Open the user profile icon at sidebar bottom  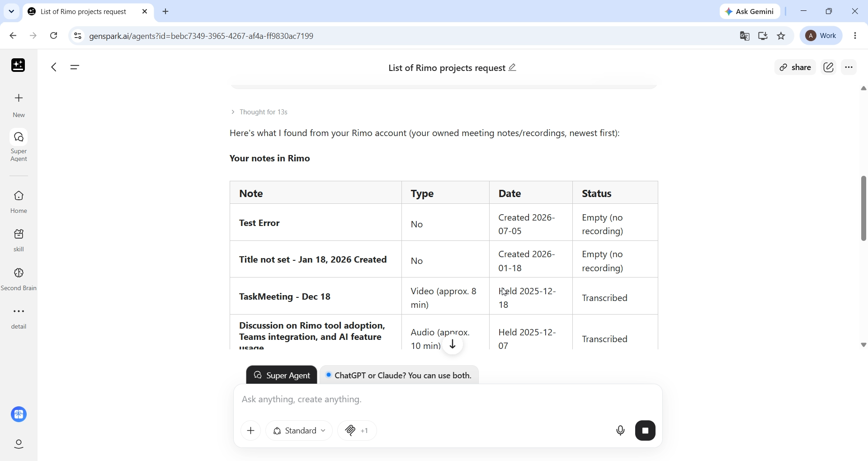click(x=19, y=444)
